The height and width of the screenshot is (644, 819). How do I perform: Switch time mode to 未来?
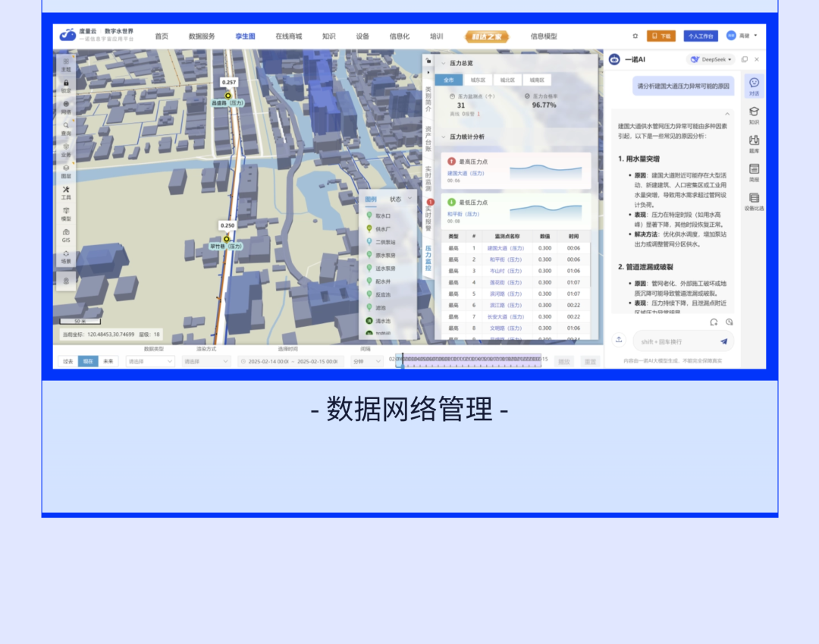108,362
